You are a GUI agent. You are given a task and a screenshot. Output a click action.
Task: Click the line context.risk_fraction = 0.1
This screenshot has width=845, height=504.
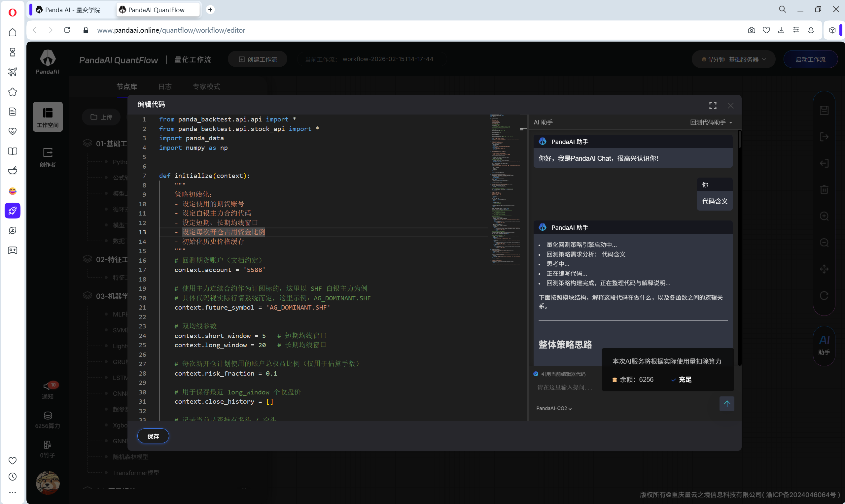click(226, 373)
